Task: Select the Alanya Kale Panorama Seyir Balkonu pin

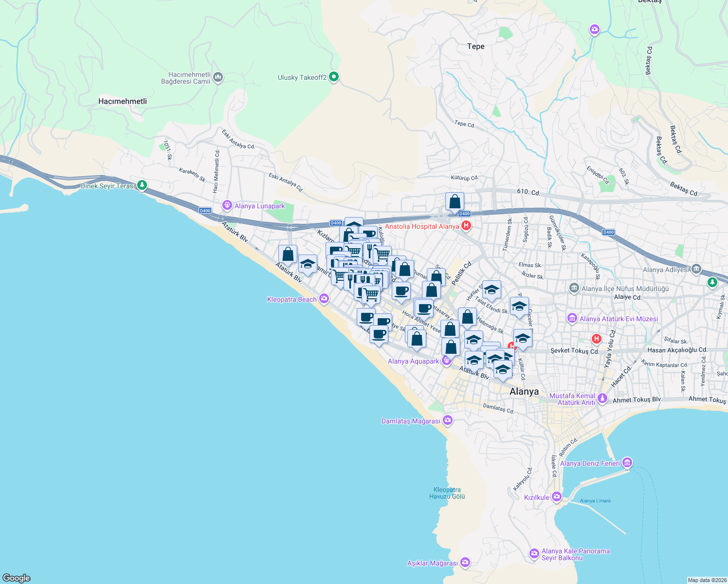Action: tap(534, 554)
